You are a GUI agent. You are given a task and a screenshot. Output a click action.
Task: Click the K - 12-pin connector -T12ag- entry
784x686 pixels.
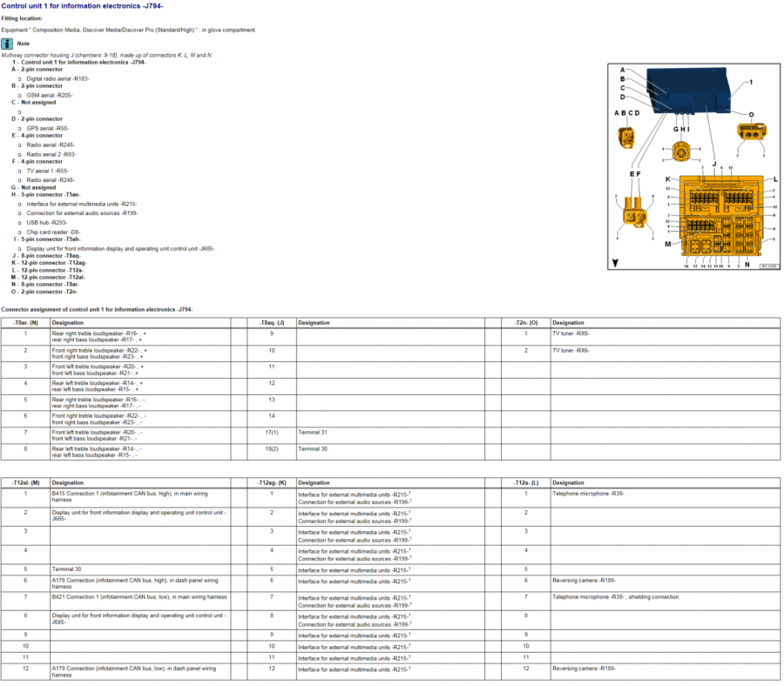click(49, 263)
